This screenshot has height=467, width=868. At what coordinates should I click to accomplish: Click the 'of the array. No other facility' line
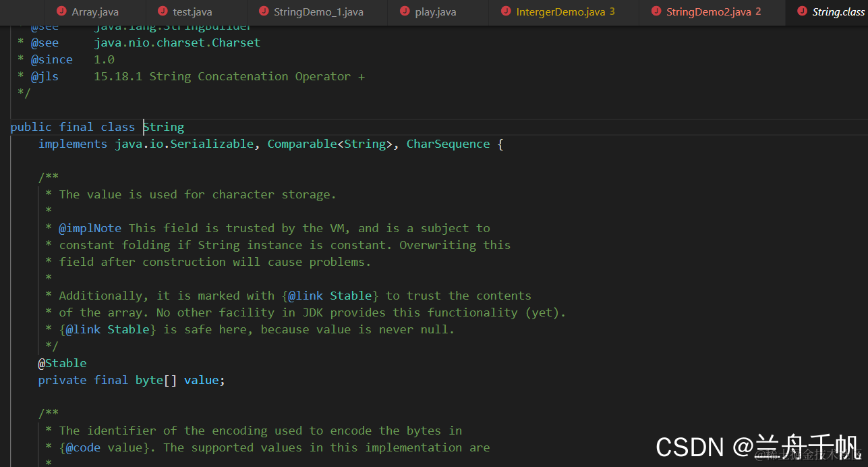(x=312, y=312)
